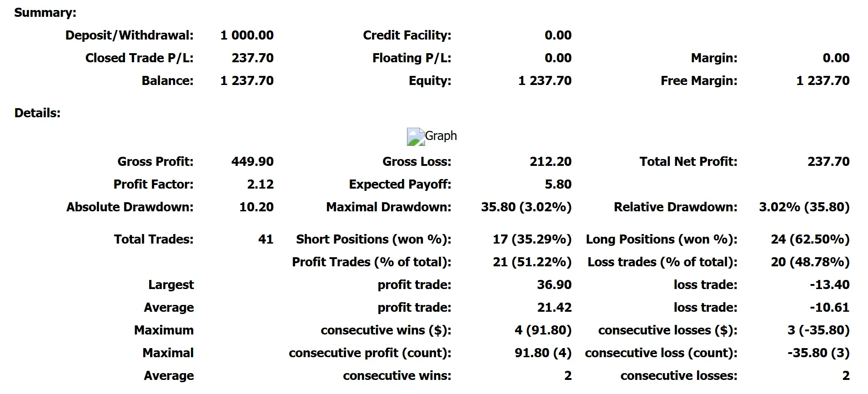Select the Balance label
Viewport: 868px width, 394px height.
pyautogui.click(x=167, y=81)
